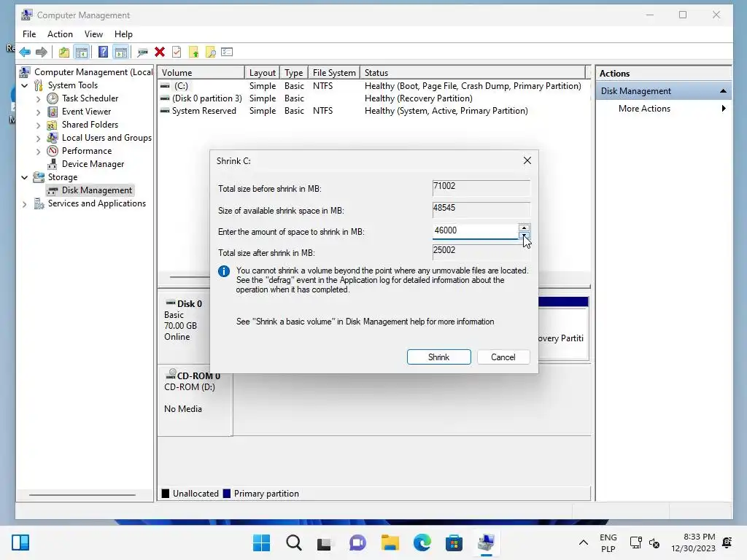Screen dimensions: 747x560
Task: Click the yellow page with green arrow icon
Action: coord(194,52)
